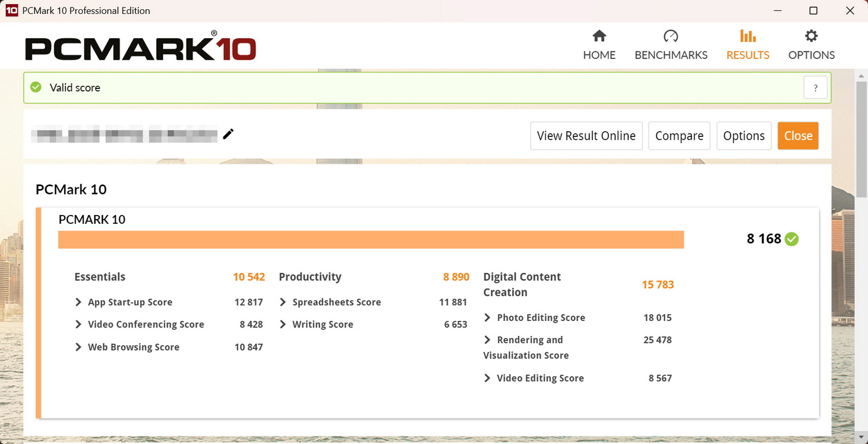Click the Photo Editing value 18 015
The height and width of the screenshot is (444, 868).
click(657, 317)
